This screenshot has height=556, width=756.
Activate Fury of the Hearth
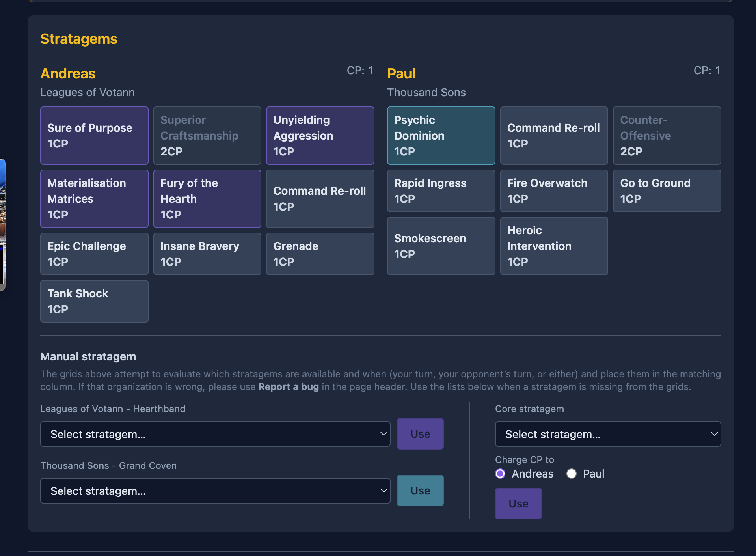207,198
